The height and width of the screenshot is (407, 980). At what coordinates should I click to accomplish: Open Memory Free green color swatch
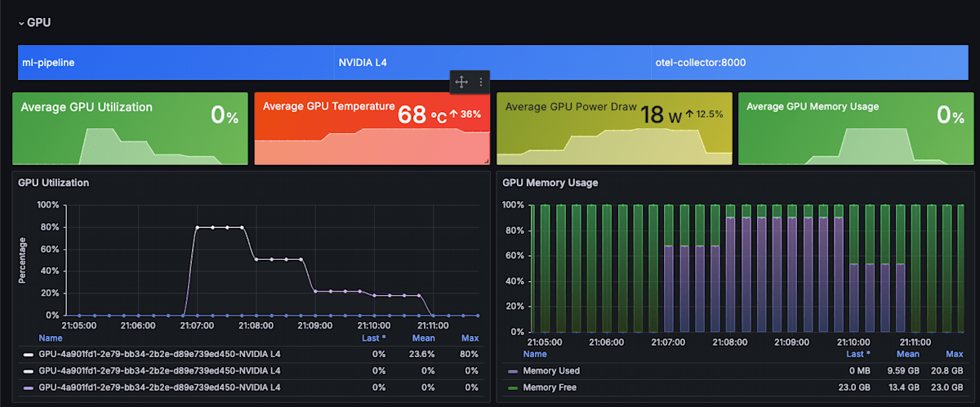tap(513, 387)
